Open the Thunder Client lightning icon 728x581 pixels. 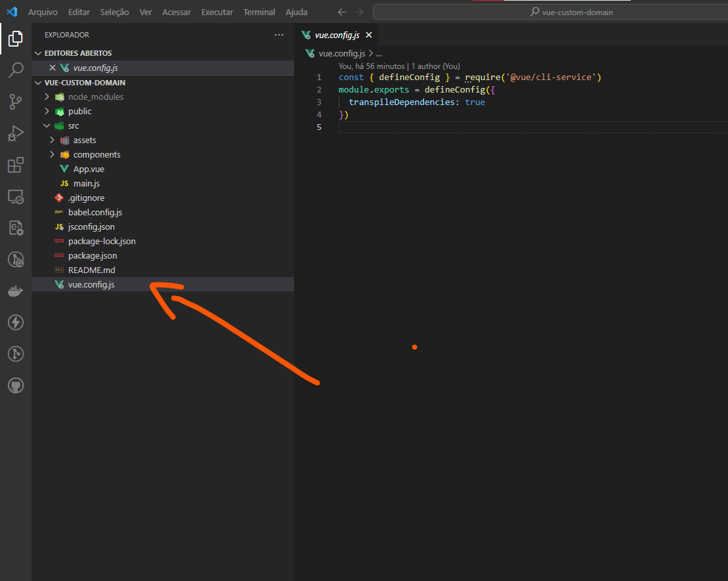[16, 322]
